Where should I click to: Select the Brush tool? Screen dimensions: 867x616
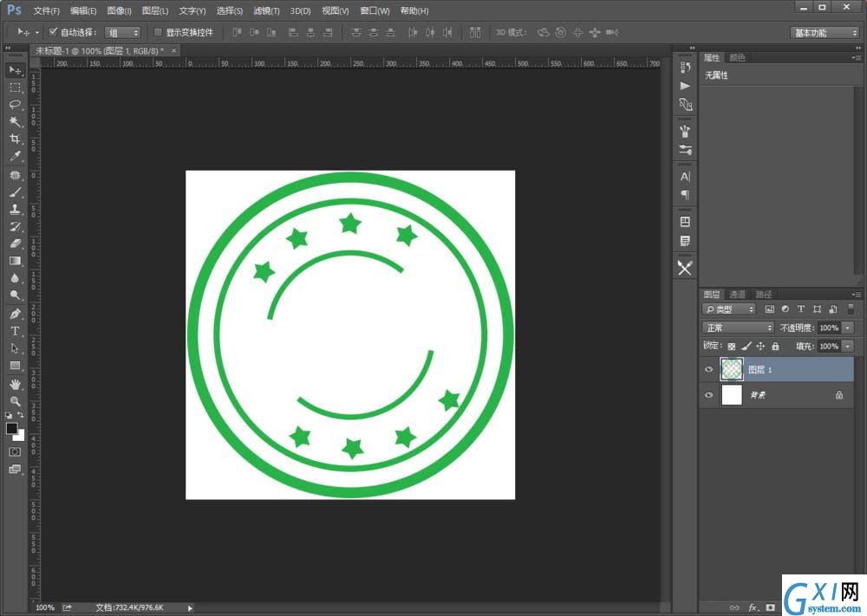[x=15, y=192]
